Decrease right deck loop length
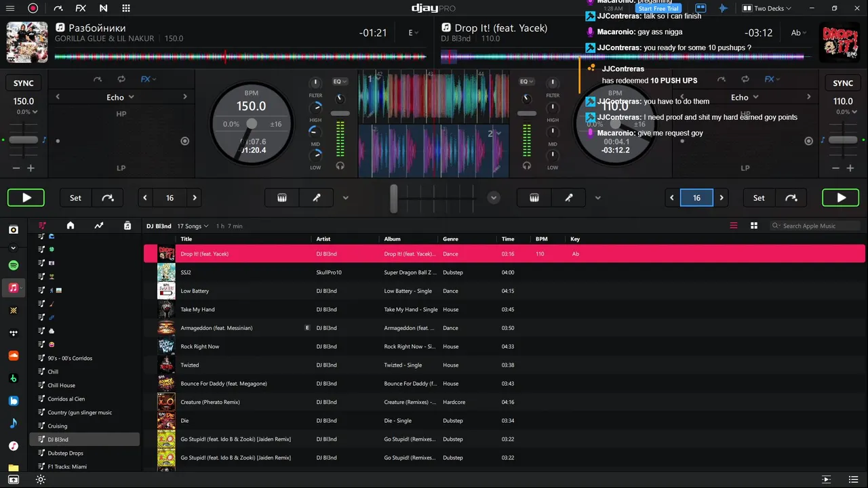Screen dimensions: 868x488 672,198
